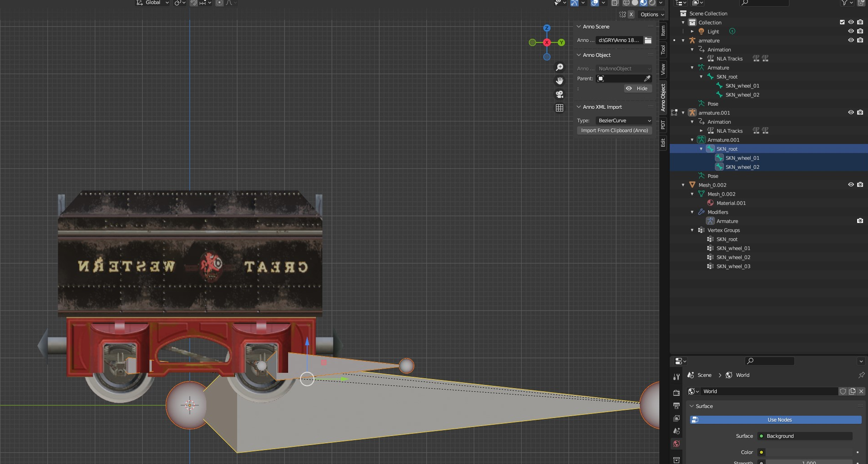This screenshot has height=464, width=868.
Task: Toggle render camera icon for Mesh_0.002
Action: pyautogui.click(x=860, y=185)
